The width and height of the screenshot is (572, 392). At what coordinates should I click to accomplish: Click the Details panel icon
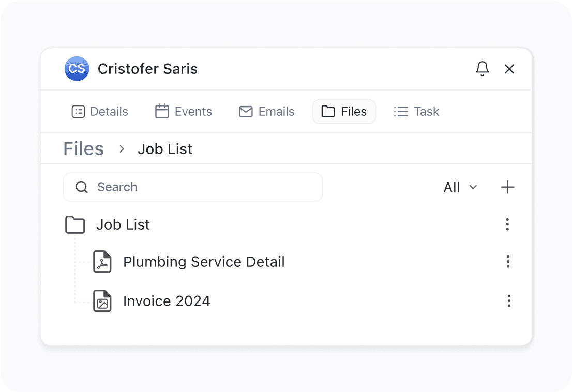[78, 111]
